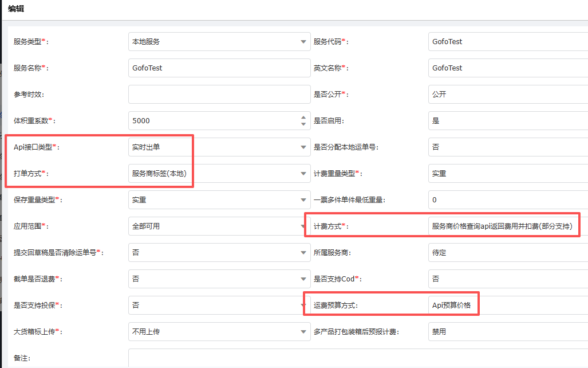Open the 截单是否退费 dropdown arrow

tap(303, 279)
